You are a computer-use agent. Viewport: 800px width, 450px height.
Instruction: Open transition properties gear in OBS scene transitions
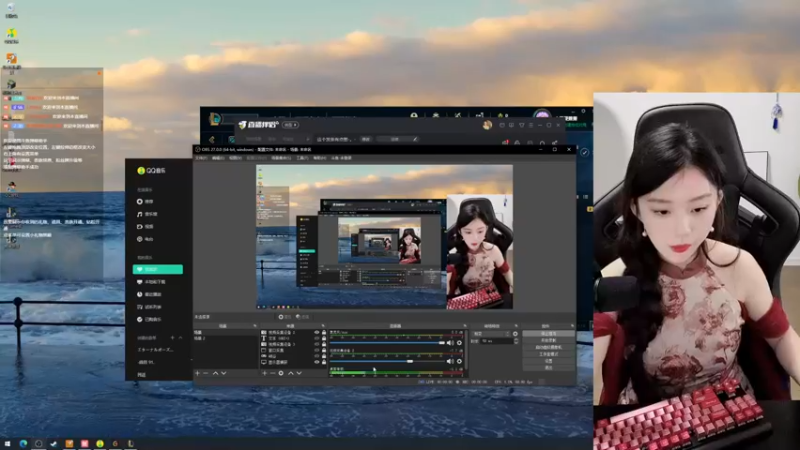(515, 334)
